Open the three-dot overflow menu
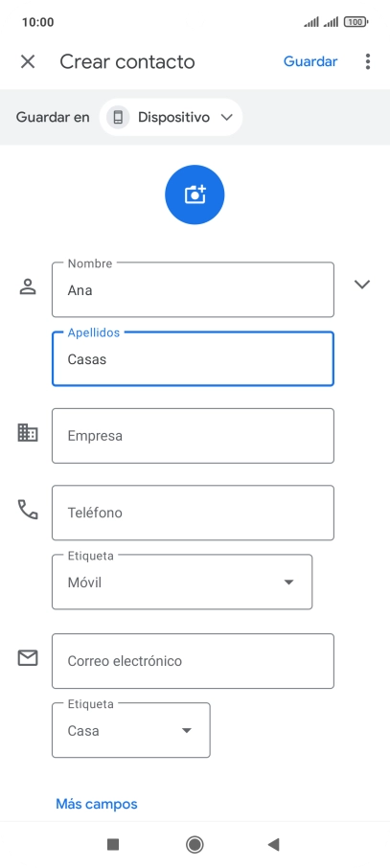The height and width of the screenshot is (868, 390). tap(368, 61)
